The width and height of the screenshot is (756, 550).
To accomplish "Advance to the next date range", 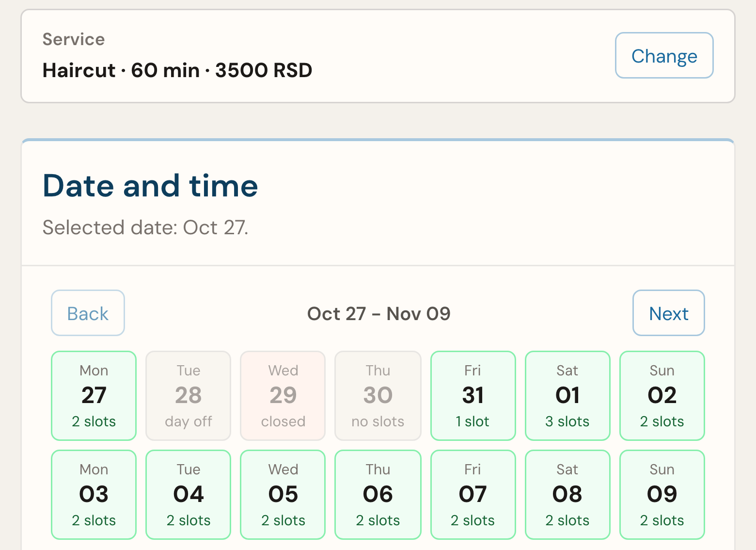I will [668, 313].
